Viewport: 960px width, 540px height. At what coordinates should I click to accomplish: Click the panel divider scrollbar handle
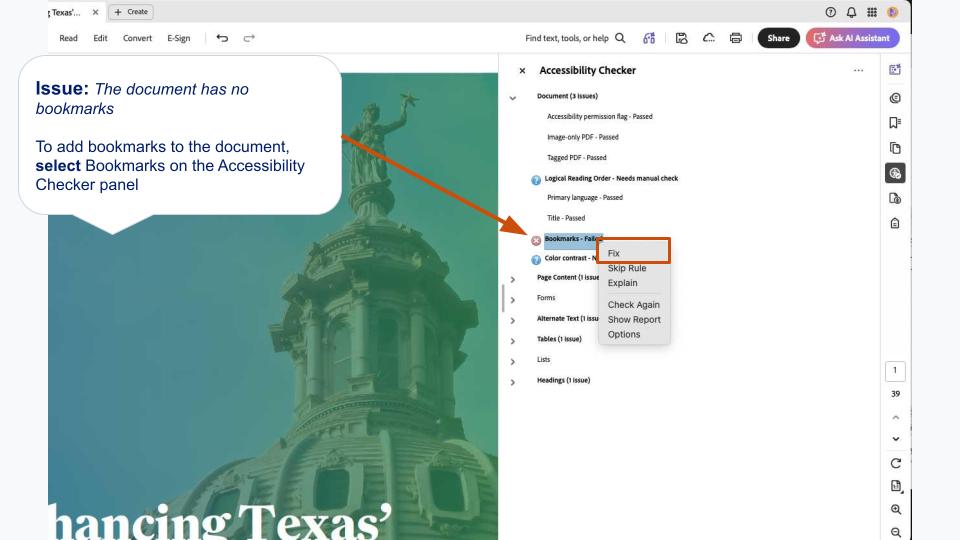click(503, 298)
